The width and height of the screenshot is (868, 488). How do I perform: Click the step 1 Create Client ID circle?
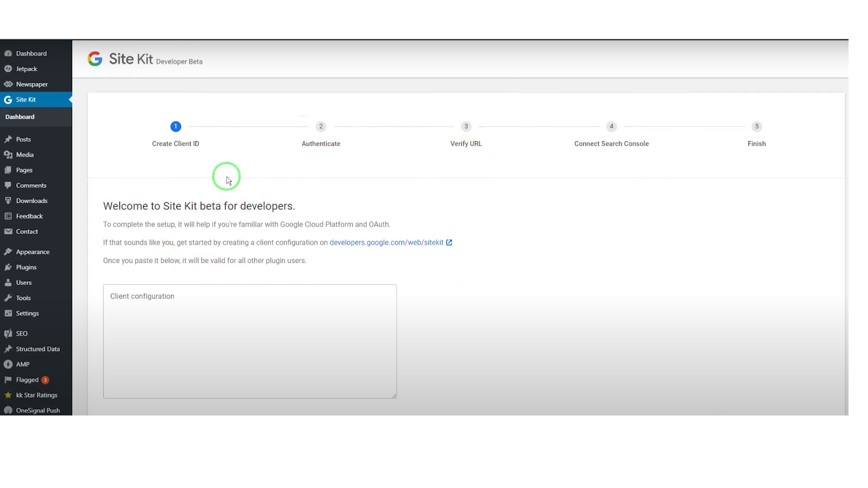coord(176,126)
